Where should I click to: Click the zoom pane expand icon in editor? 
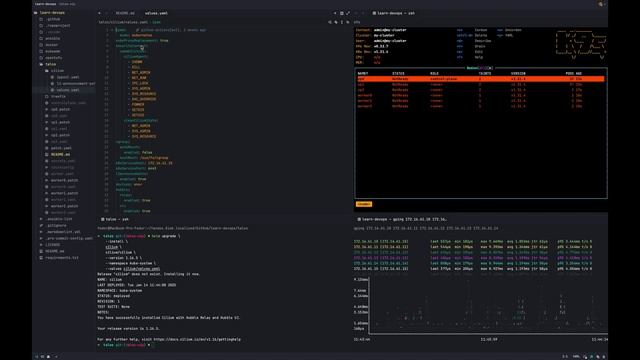(348, 13)
